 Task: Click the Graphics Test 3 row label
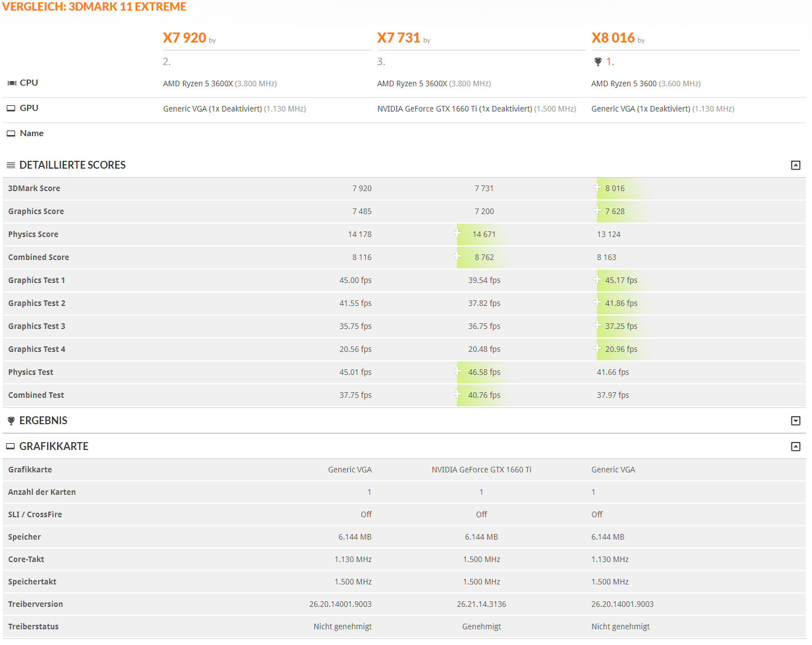(x=36, y=326)
